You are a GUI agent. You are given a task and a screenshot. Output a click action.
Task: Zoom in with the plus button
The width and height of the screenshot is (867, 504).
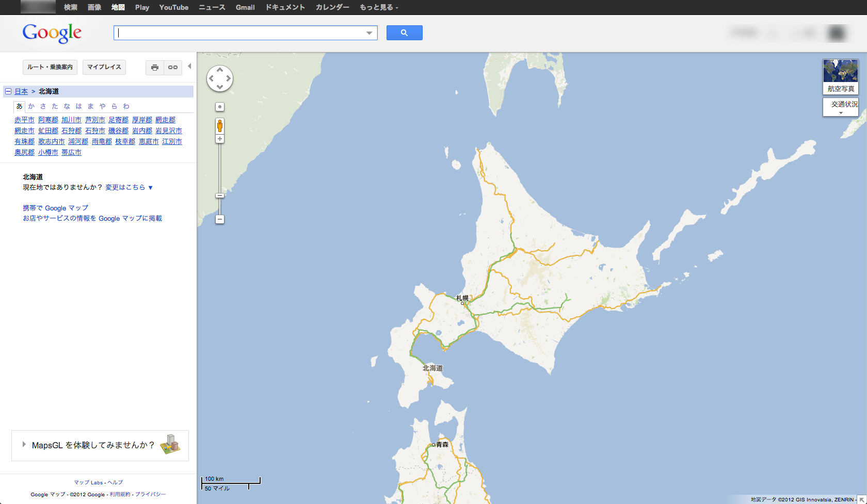[220, 139]
